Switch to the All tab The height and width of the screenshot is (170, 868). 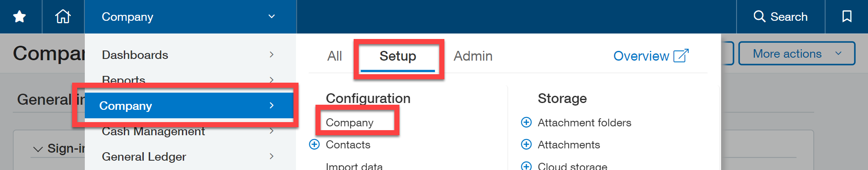335,56
